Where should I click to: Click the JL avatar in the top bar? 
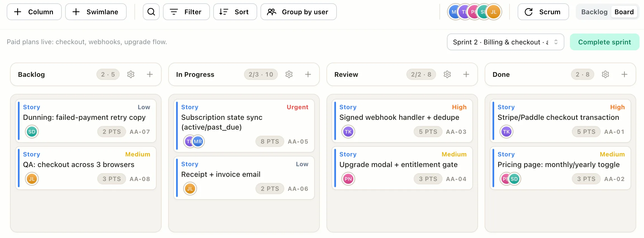[494, 12]
